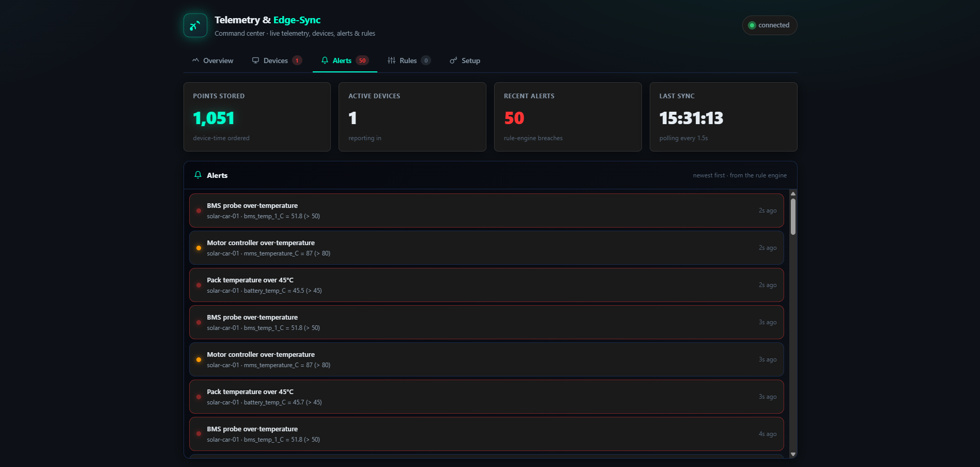
Task: Select the Recent Alerts summary card
Action: [568, 117]
